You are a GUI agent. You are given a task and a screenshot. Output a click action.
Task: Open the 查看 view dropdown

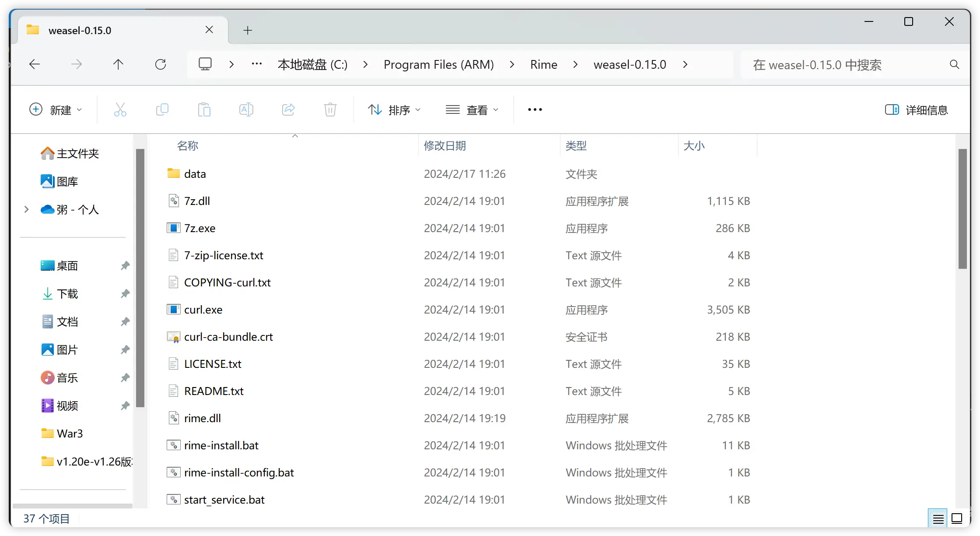472,109
